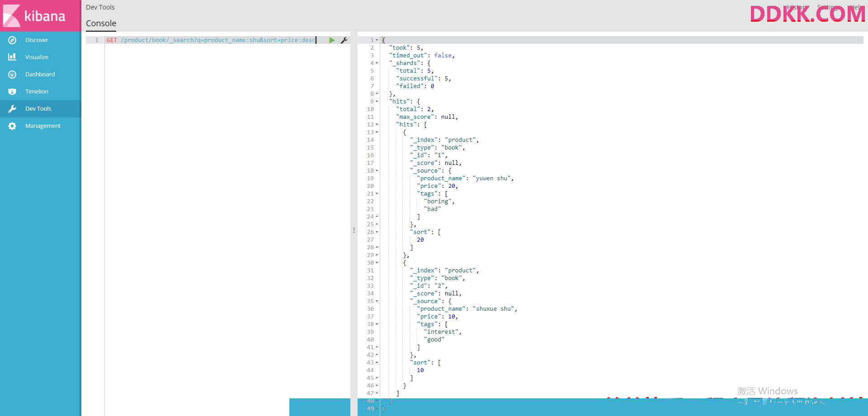Select the Console tab

pyautogui.click(x=101, y=23)
